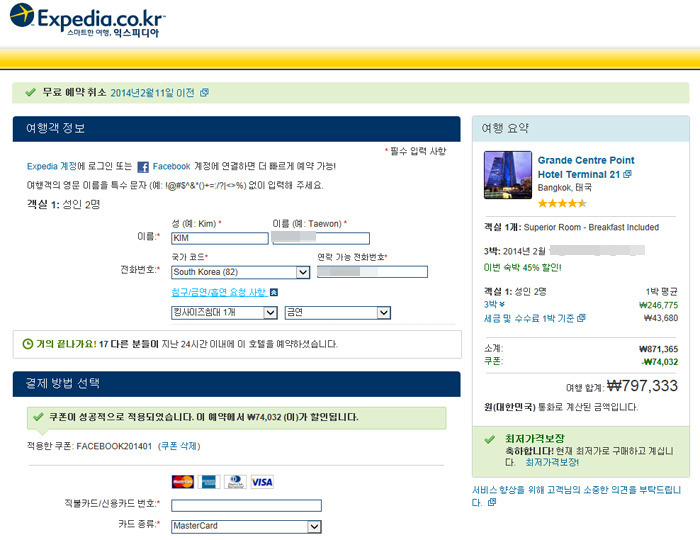The width and height of the screenshot is (700, 540).
Task: Open the non-smoking preference dropdown
Action: pos(338,312)
